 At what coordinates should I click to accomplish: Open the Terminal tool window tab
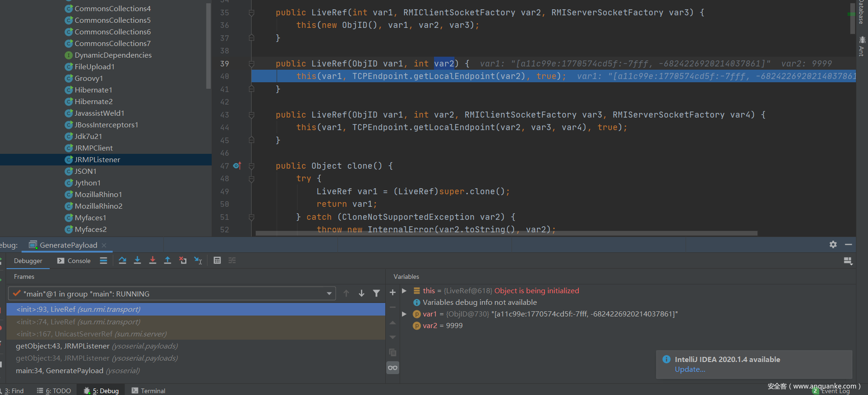click(149, 391)
